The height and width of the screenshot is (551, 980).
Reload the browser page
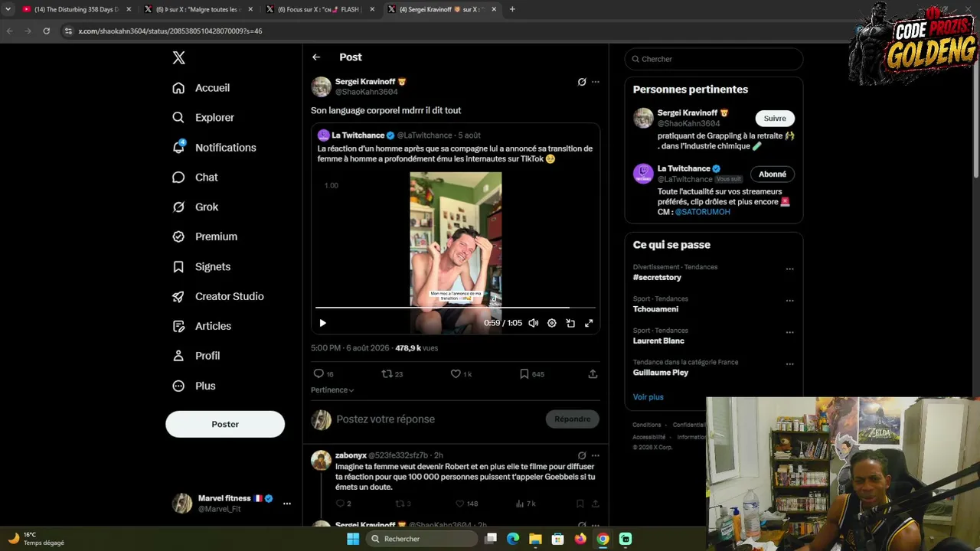point(46,31)
